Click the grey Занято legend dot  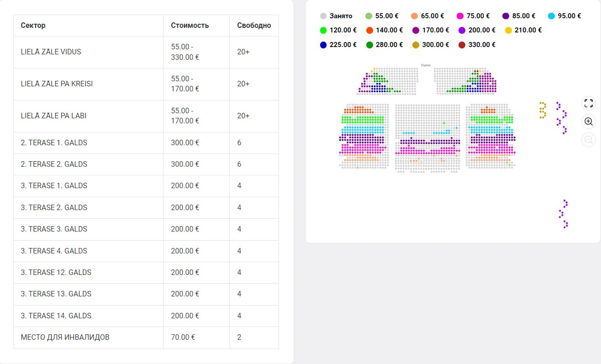tap(323, 16)
